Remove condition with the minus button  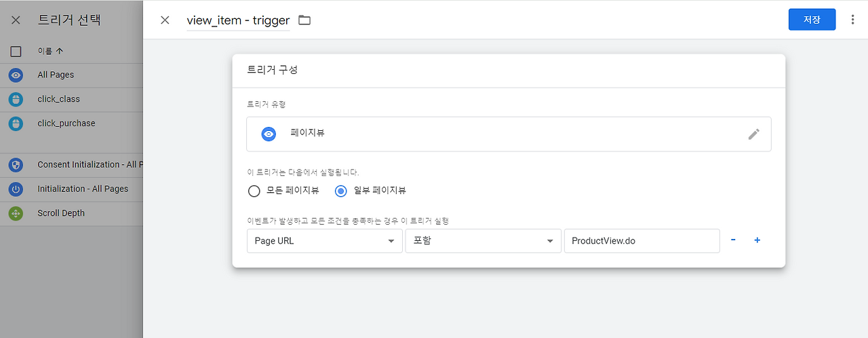click(x=733, y=240)
